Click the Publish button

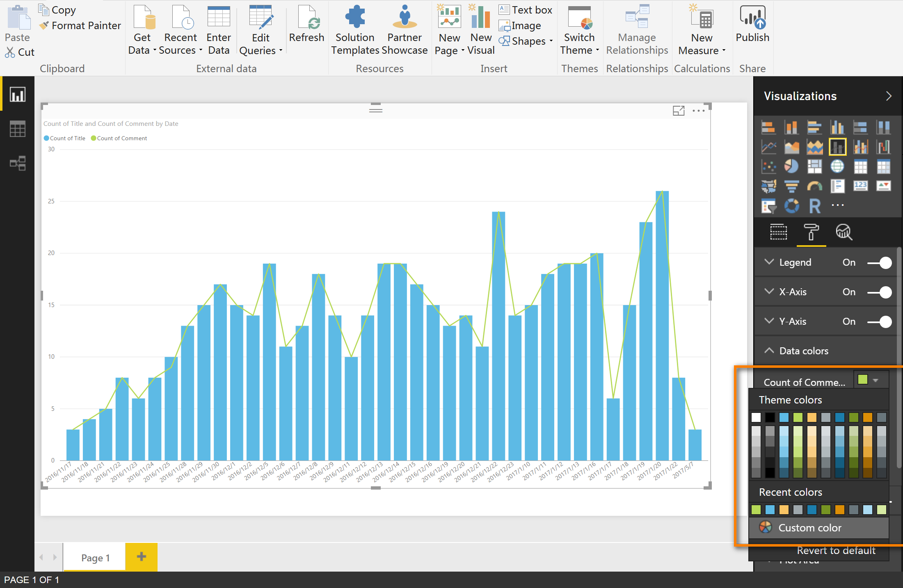[x=752, y=24]
